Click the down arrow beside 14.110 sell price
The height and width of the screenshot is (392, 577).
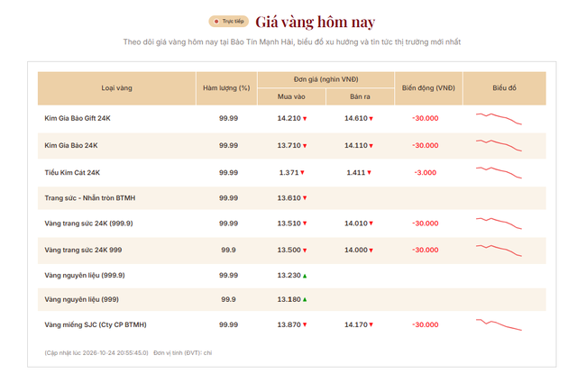[x=371, y=146]
